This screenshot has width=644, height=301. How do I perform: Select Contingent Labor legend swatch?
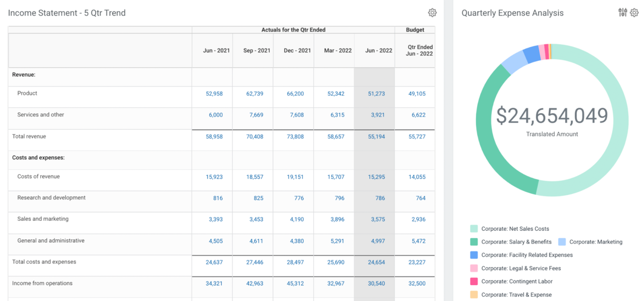pos(474,281)
